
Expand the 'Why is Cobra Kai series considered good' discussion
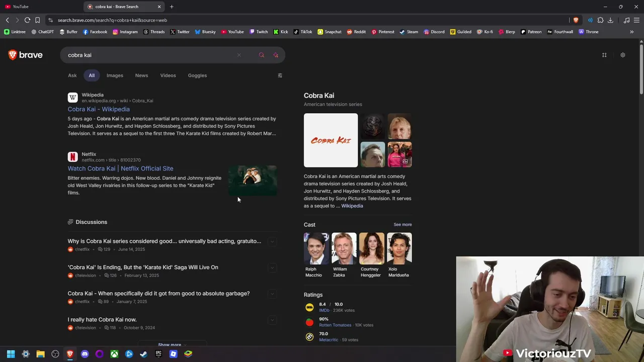pos(272,241)
